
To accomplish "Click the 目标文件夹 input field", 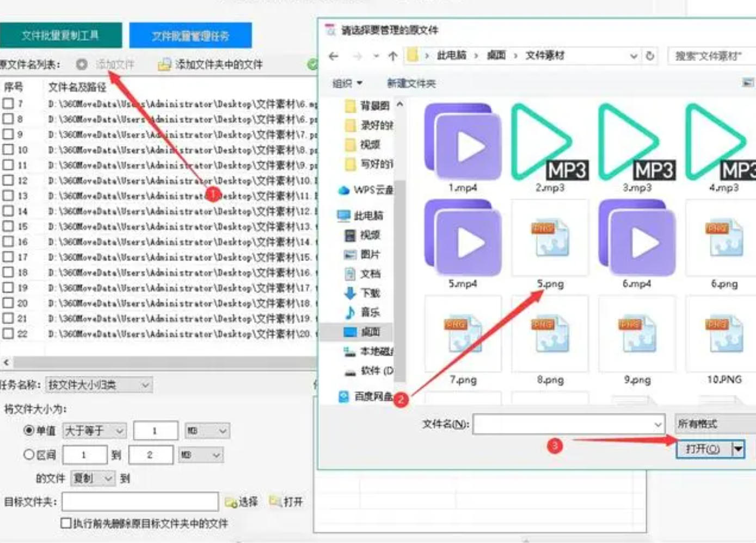I will point(140,502).
